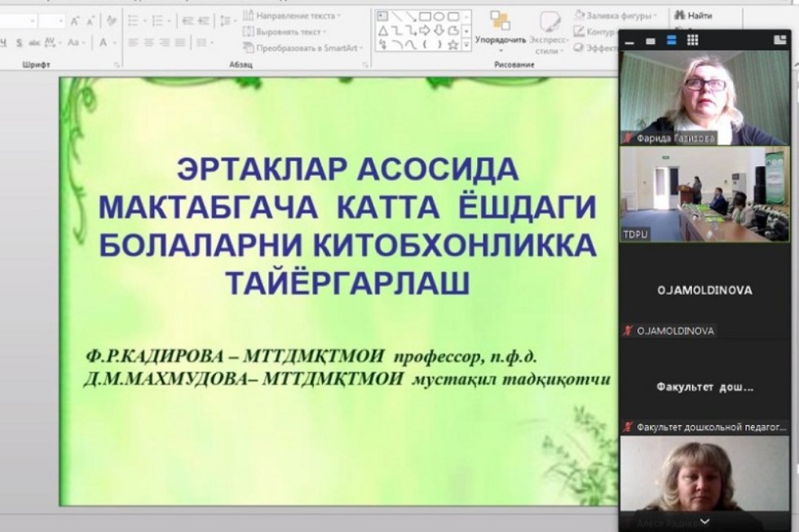Select the oval shape tool

(x=439, y=17)
